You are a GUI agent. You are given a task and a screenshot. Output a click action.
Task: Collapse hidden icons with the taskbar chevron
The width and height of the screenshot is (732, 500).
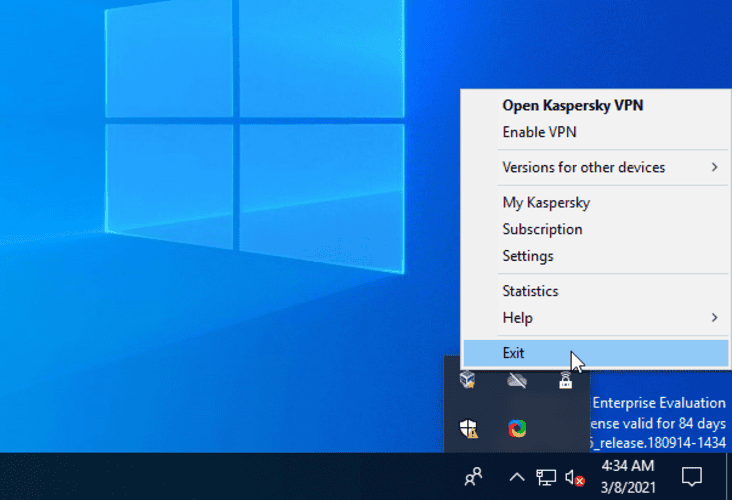[517, 478]
